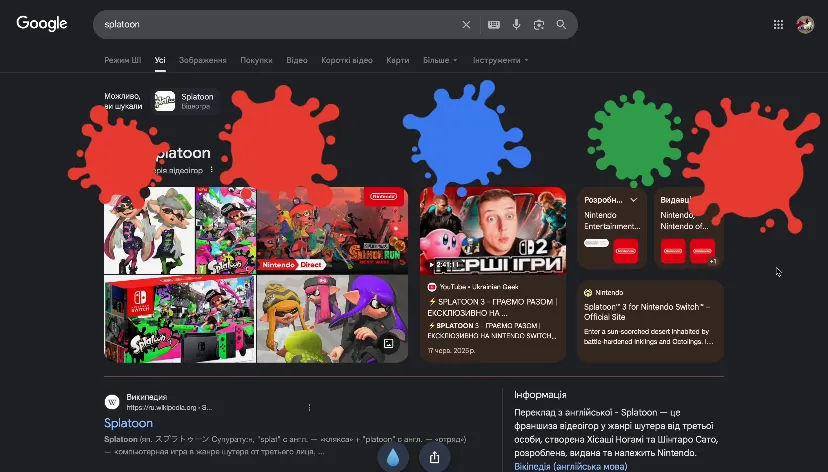Click the 'Інформація' heading
Image resolution: width=828 pixels, height=472 pixels.
click(540, 394)
